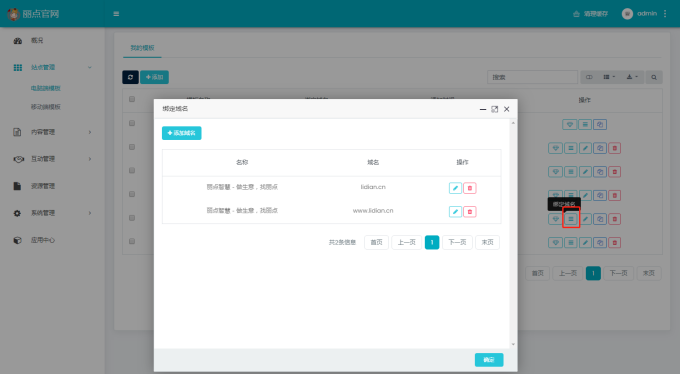Click the red delete icon in the third template row

(615, 172)
